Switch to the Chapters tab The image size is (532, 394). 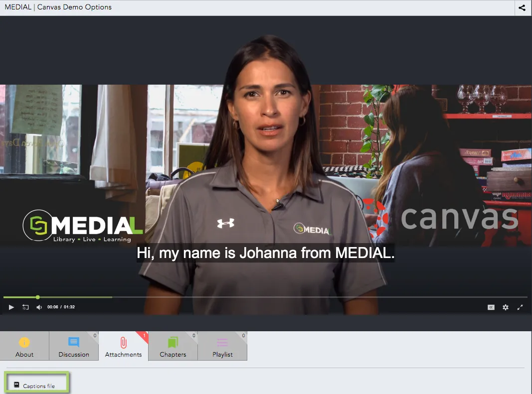[x=173, y=346]
